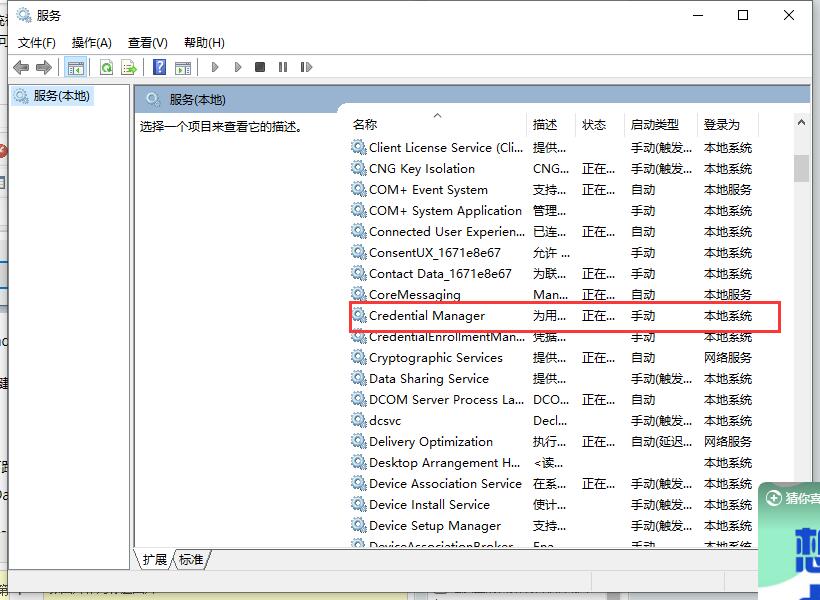Click the Services window title gear icon
The image size is (820, 600).
24,15
